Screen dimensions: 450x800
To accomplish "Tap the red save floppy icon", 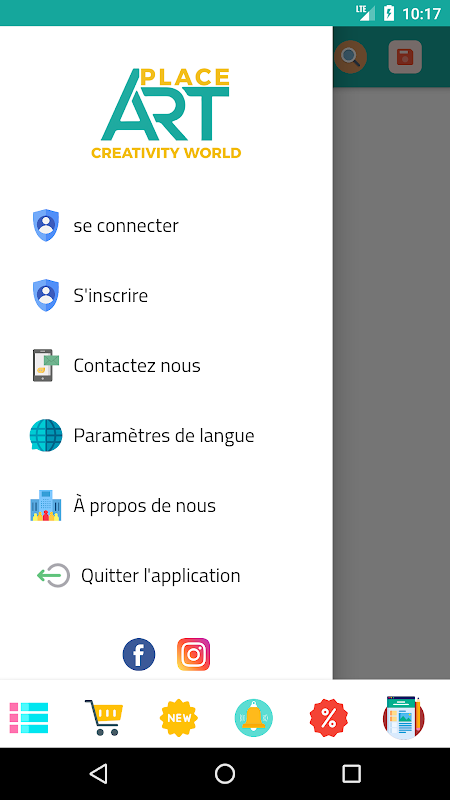I will coord(405,57).
